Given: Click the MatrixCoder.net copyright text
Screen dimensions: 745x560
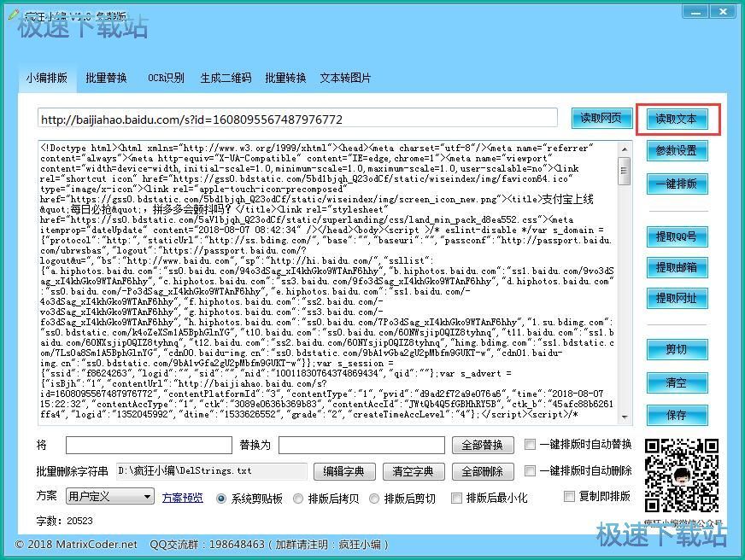Looking at the screenshot, I should 76,545.
